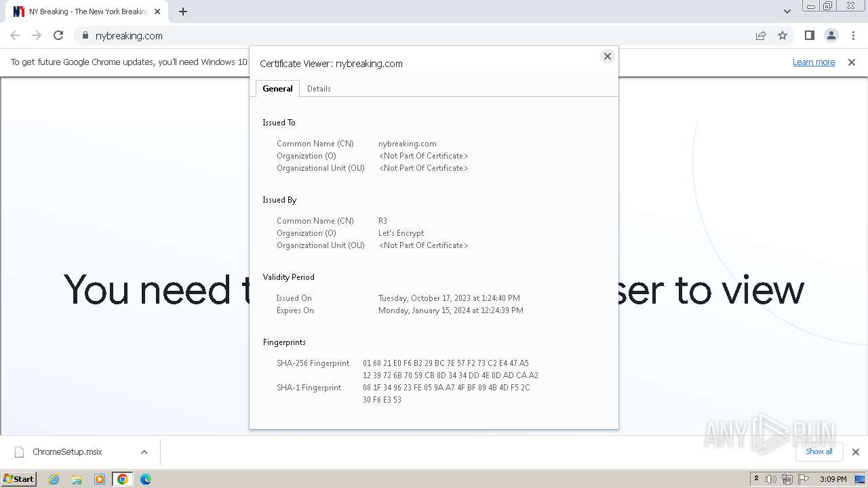Click the forward navigation arrow
Image resolution: width=868 pixels, height=488 pixels.
(37, 35)
